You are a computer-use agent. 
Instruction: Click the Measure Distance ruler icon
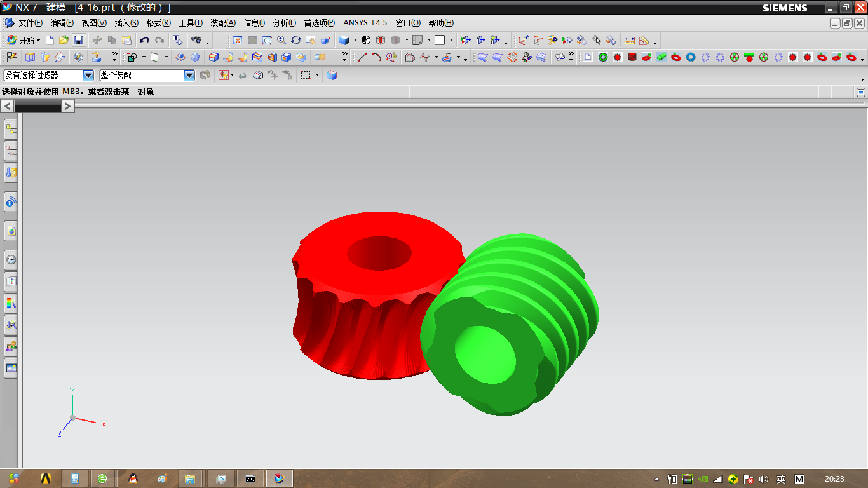(630, 40)
